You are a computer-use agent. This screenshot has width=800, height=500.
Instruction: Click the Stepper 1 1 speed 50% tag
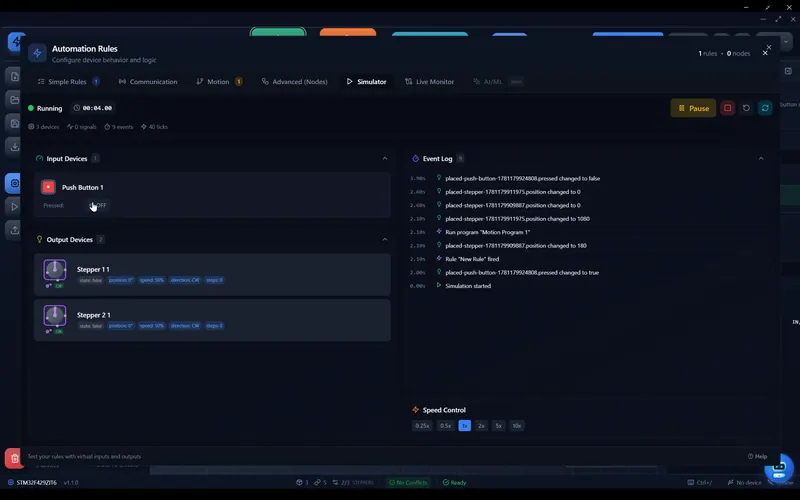coord(152,280)
